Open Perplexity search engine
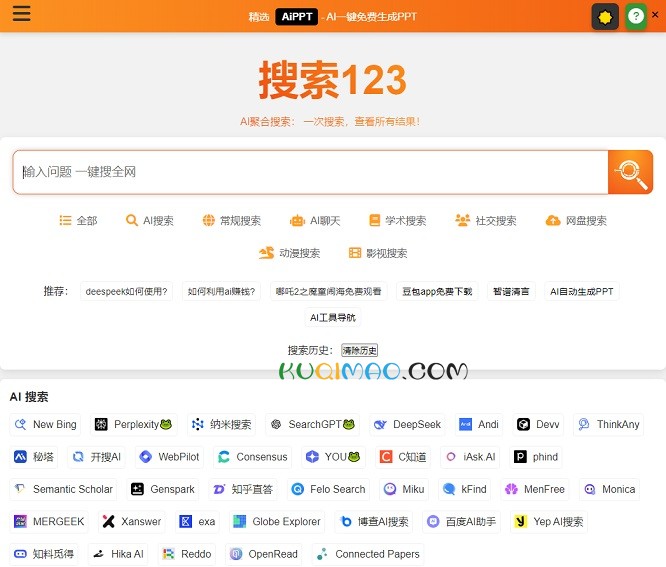Viewport: 666px width, 567px height. (133, 424)
